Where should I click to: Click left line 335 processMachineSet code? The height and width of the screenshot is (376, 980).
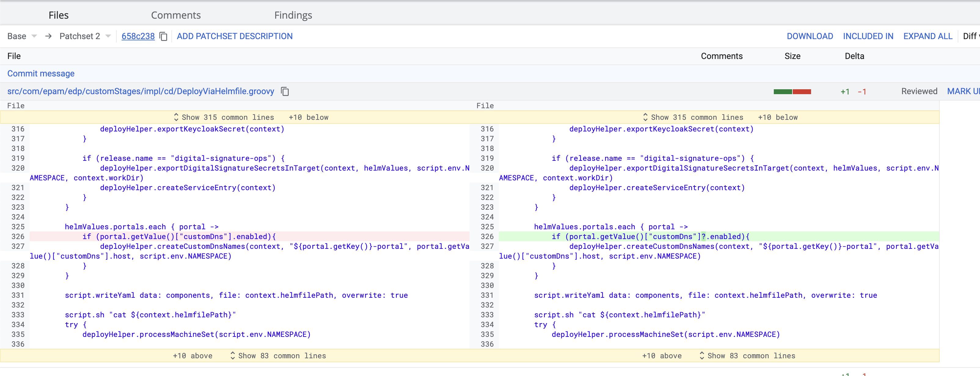tap(196, 334)
